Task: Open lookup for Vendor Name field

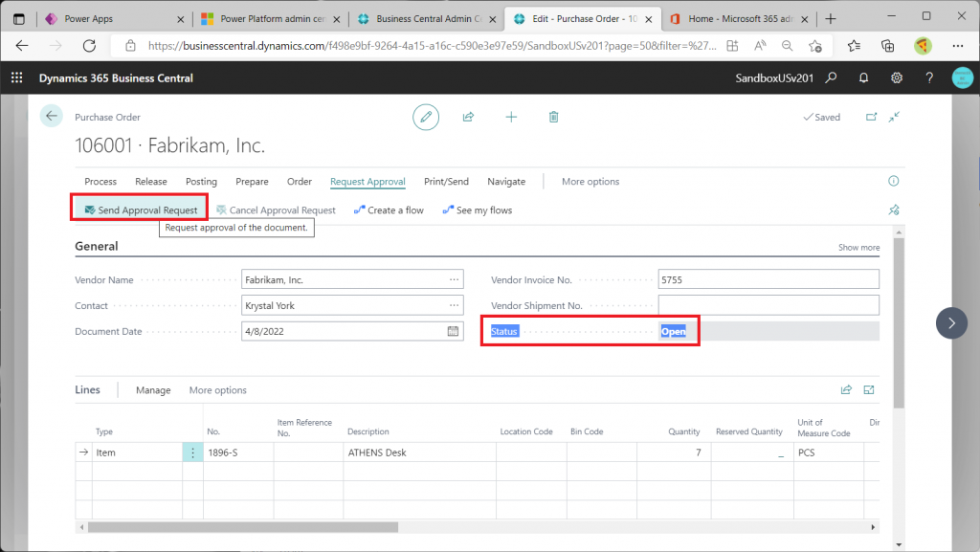Action: pos(454,279)
